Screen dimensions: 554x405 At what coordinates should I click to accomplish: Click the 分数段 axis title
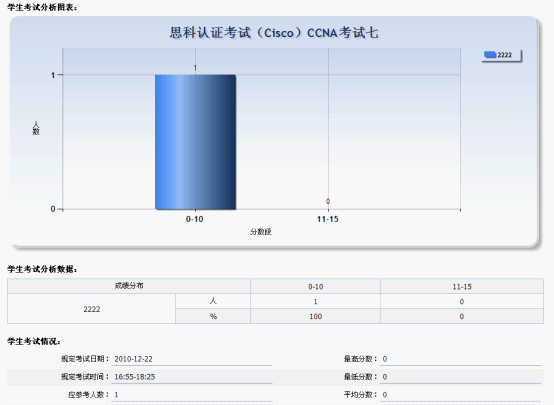tap(261, 232)
